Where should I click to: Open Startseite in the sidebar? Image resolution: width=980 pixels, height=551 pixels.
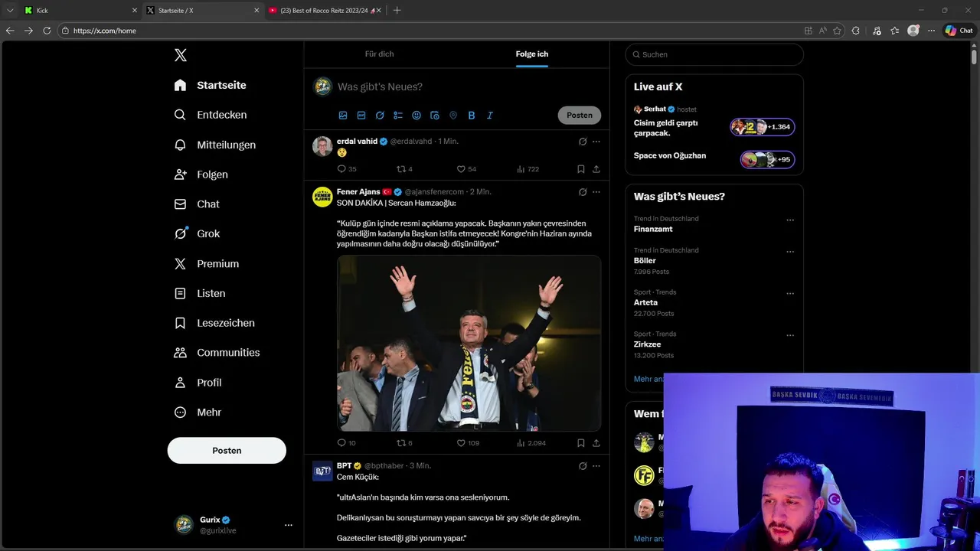click(x=210, y=85)
